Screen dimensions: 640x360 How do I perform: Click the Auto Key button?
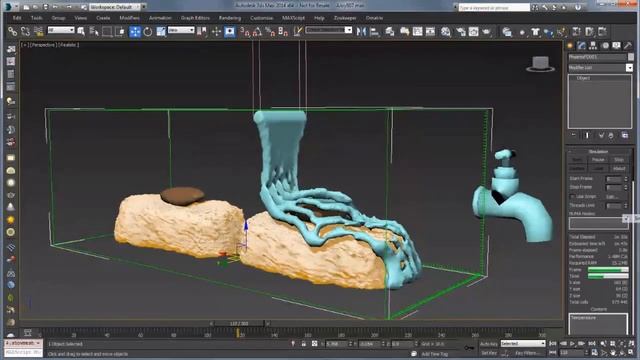[489, 344]
